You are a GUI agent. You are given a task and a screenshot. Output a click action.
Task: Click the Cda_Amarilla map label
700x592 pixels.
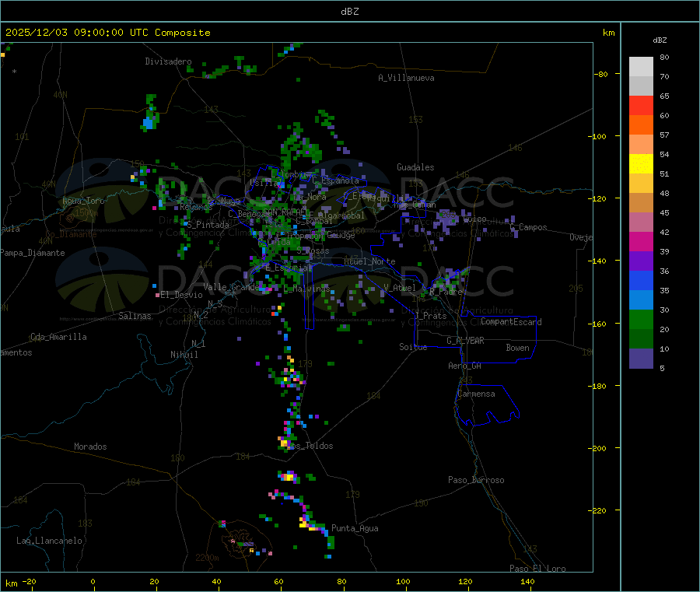click(x=58, y=337)
